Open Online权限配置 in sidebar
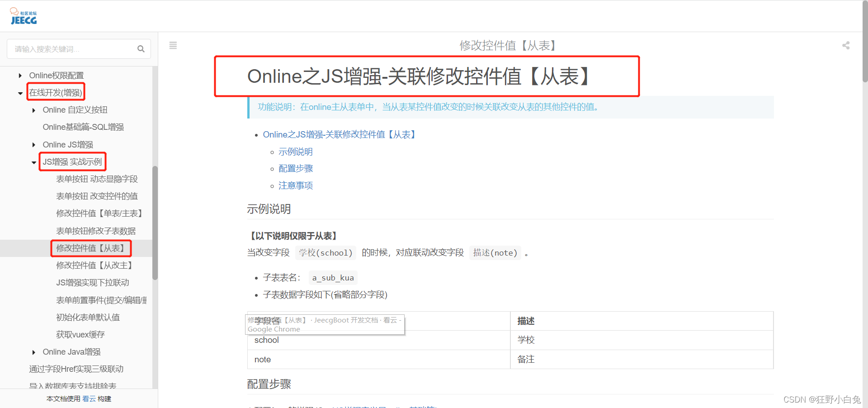This screenshot has height=408, width=868. point(57,76)
